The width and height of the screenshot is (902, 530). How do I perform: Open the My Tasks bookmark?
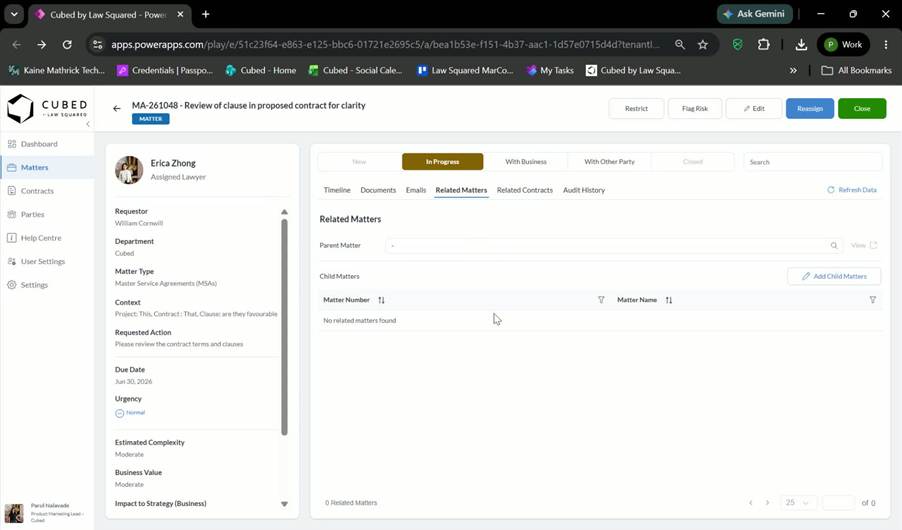[550, 70]
